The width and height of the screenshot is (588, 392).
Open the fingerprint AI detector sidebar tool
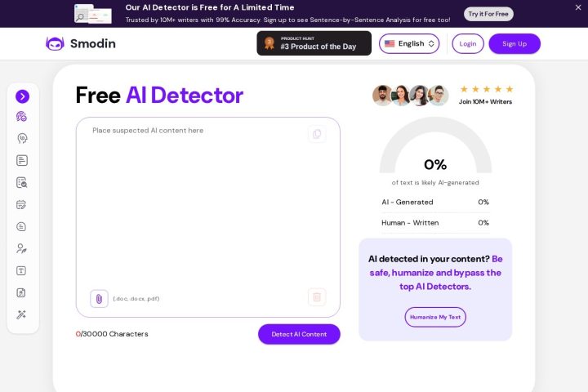[21, 117]
